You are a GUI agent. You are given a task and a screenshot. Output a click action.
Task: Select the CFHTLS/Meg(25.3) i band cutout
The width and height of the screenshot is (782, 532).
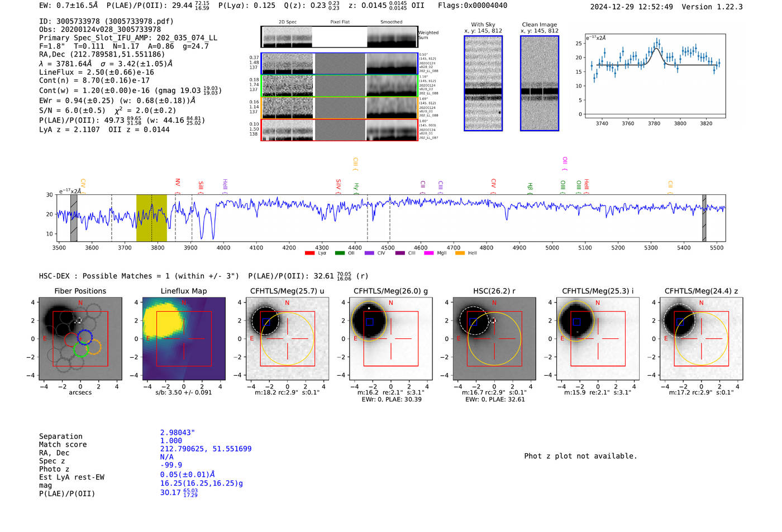[598, 339]
